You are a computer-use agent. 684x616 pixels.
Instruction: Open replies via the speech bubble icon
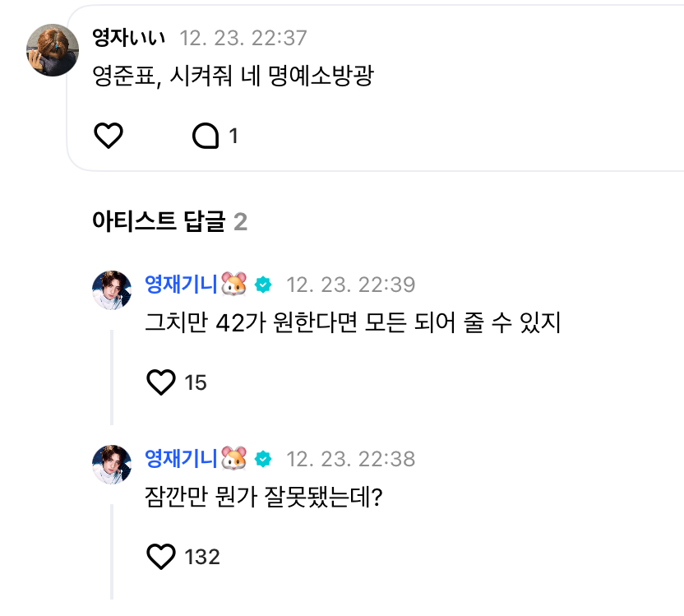point(206,136)
